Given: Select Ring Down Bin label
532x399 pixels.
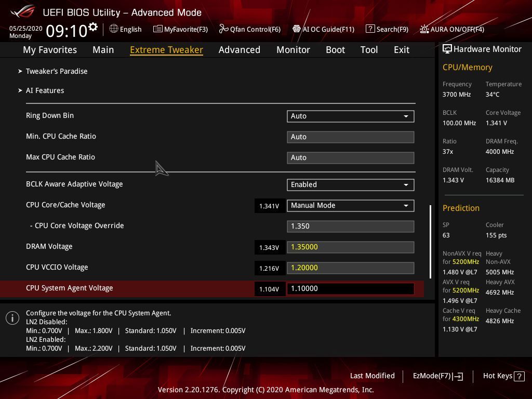Looking at the screenshot, I should tap(50, 115).
